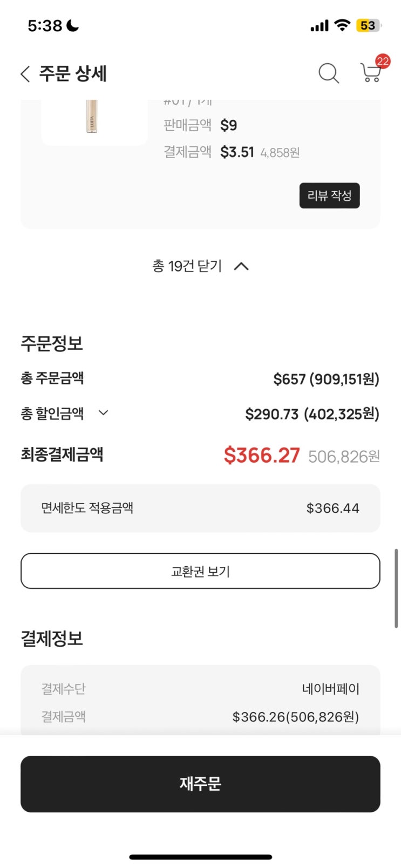Tap the 네이버페이 payment method value
Image resolution: width=401 pixels, height=868 pixels.
(x=330, y=689)
